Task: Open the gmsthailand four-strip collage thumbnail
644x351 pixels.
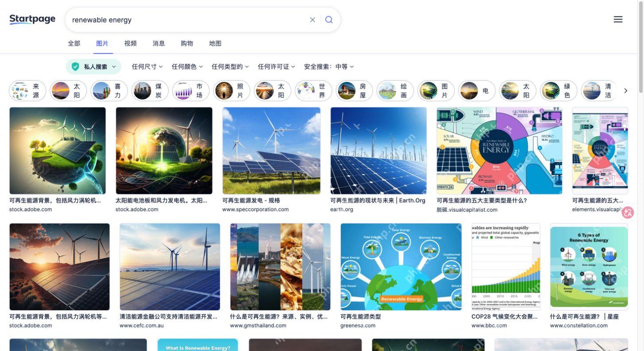Action: (x=280, y=266)
